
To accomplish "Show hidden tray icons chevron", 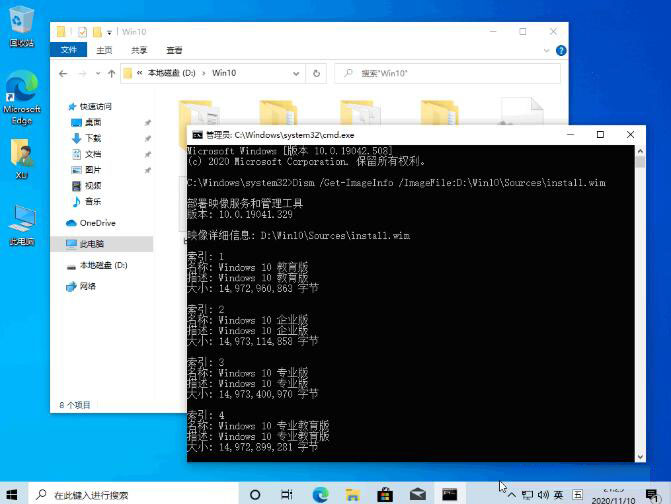I will [x=512, y=495].
